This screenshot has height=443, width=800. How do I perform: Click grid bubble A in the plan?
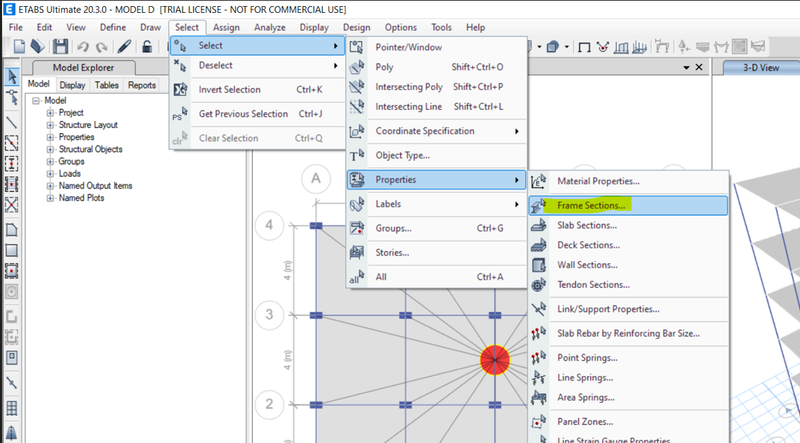click(316, 179)
